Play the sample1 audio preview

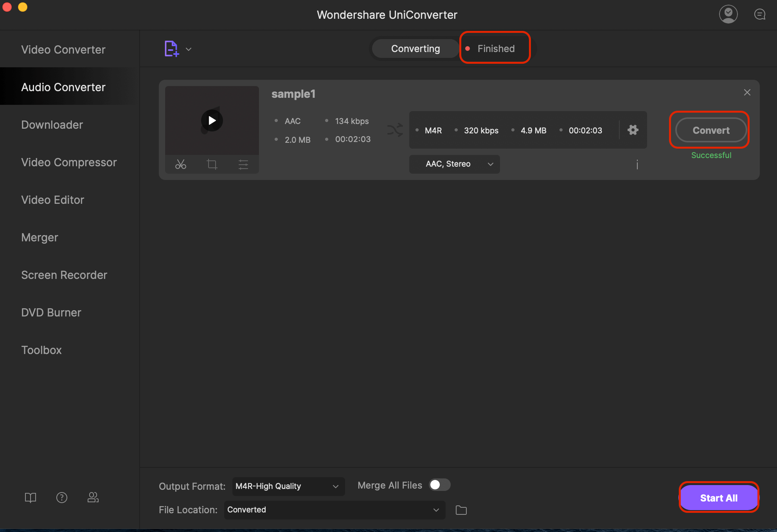point(212,120)
